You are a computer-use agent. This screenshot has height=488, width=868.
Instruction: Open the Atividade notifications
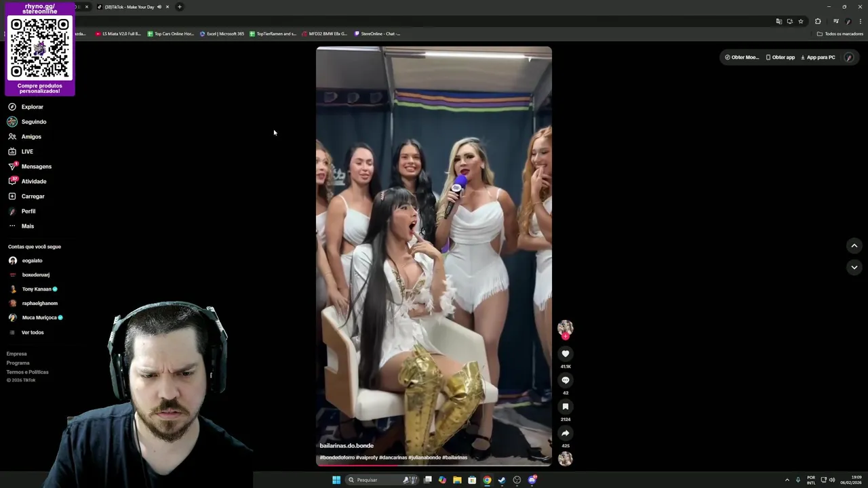[27, 181]
